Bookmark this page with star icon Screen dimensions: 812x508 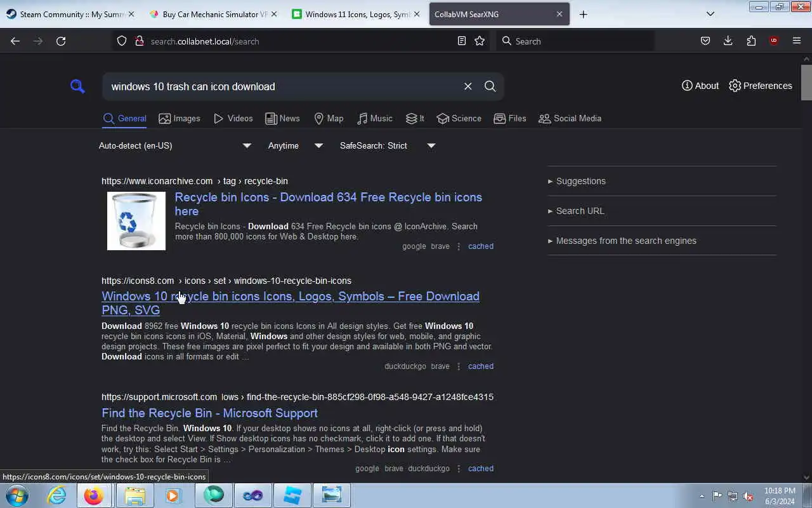point(480,41)
